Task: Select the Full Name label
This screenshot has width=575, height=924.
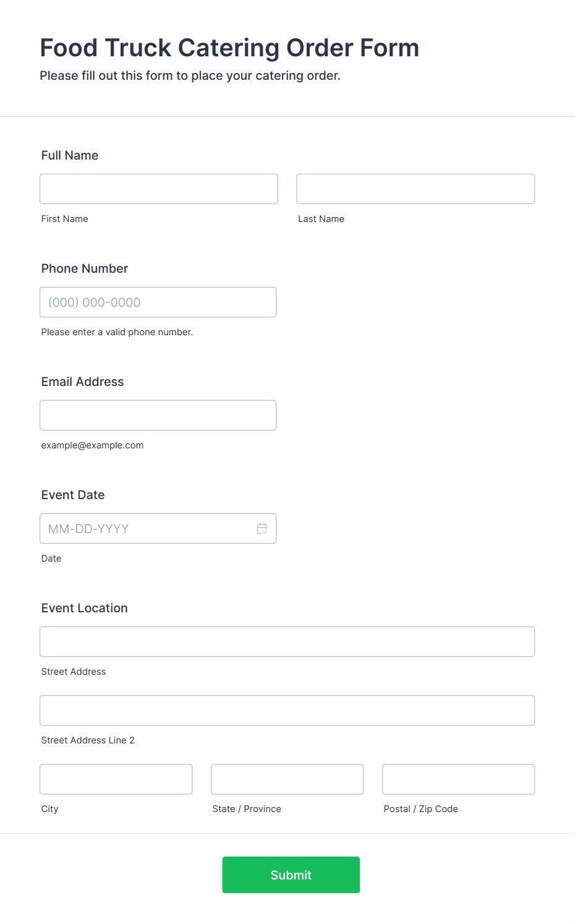Action: 70,155
